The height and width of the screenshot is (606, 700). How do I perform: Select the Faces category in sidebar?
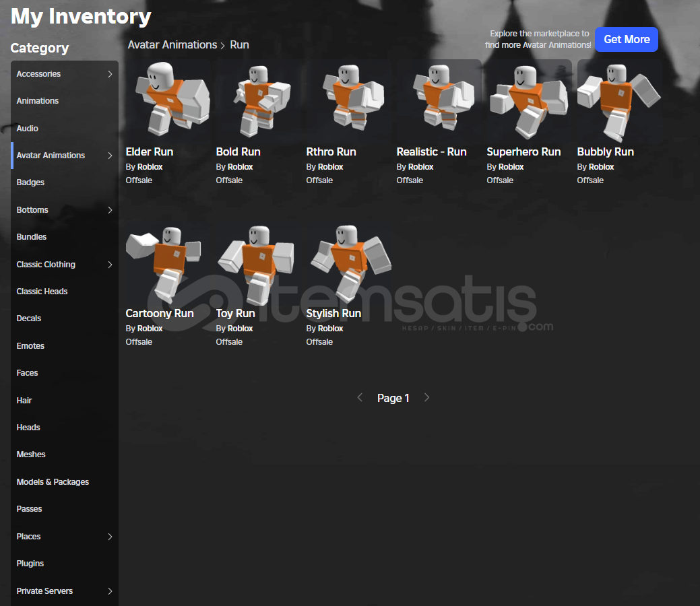(x=27, y=373)
